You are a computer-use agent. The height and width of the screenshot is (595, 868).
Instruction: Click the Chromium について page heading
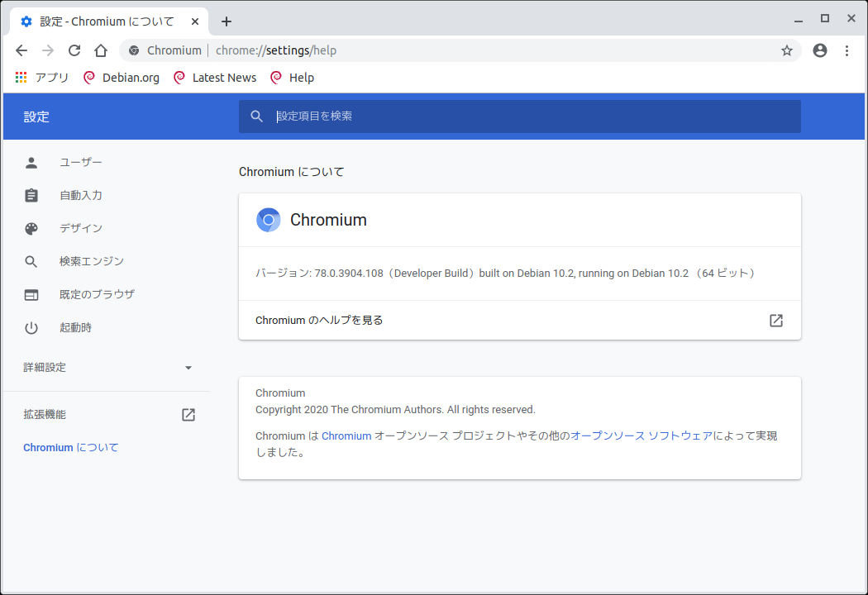(x=292, y=172)
